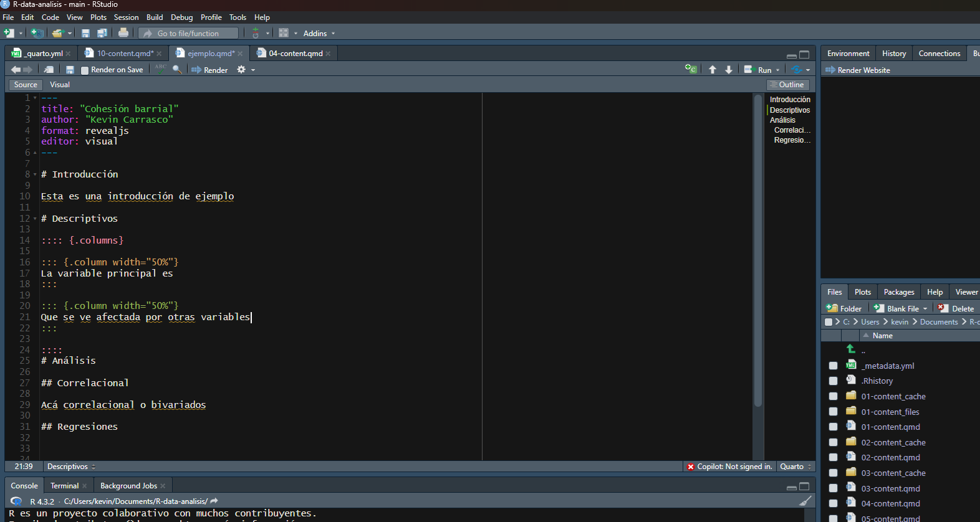This screenshot has height=522, width=980.
Task: Go to the previous section arrow icon
Action: (x=713, y=70)
